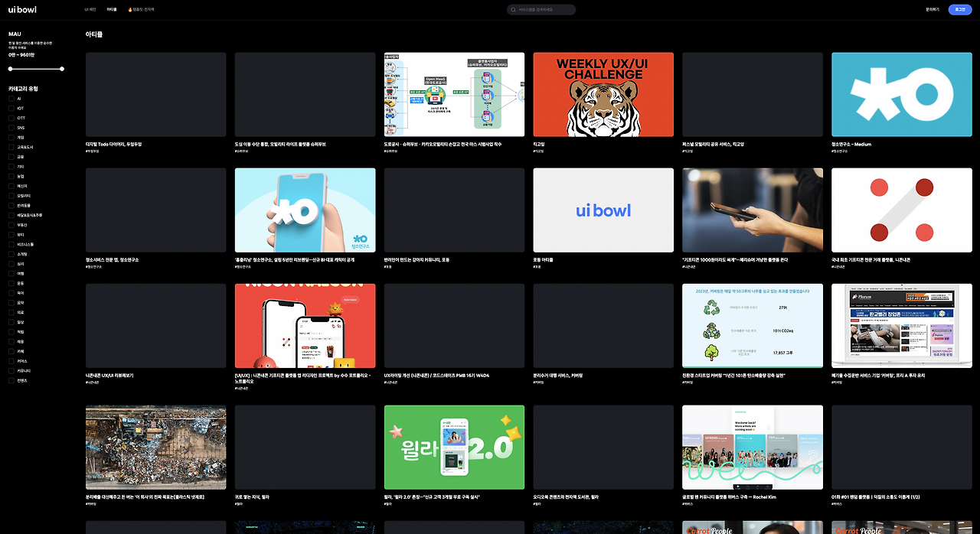
Task: Enable the 모빌리티 category filter
Action: point(11,196)
